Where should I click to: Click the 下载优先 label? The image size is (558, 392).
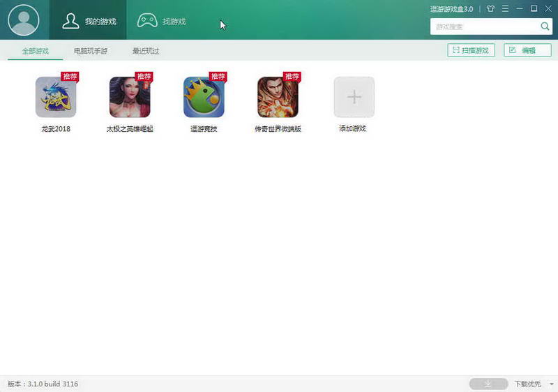click(x=527, y=384)
